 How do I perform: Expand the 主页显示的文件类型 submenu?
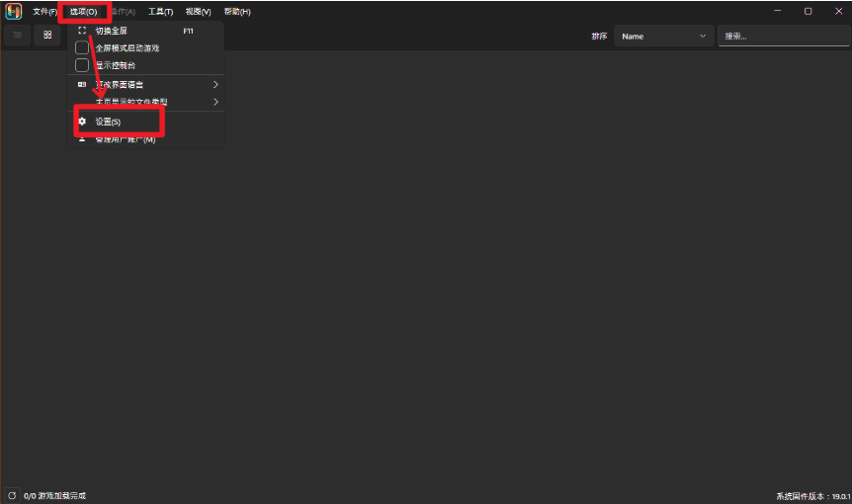[x=215, y=102]
